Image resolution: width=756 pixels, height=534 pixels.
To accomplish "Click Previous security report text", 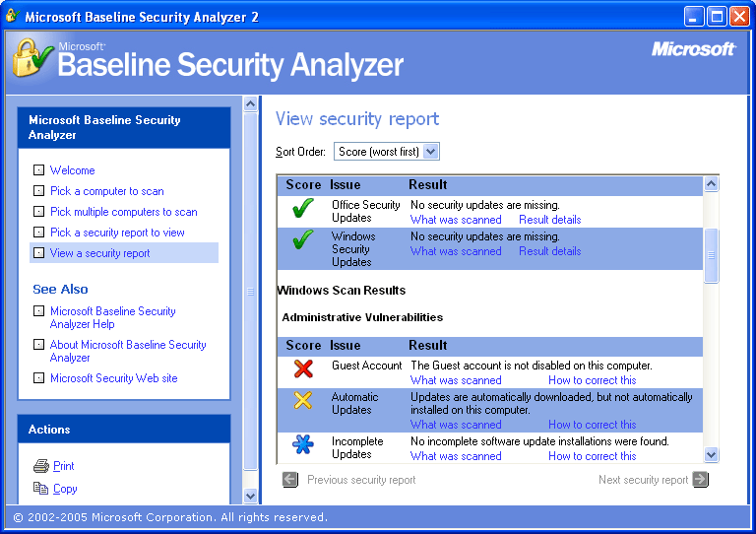I will point(361,480).
